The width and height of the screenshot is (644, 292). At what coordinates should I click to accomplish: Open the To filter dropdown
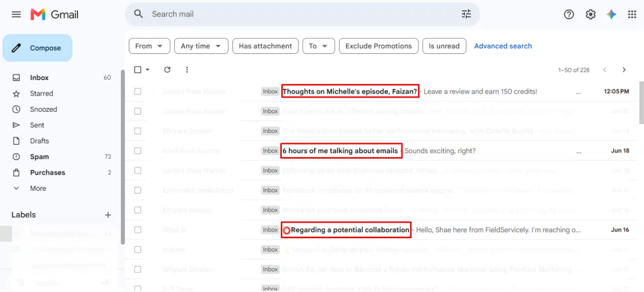318,46
